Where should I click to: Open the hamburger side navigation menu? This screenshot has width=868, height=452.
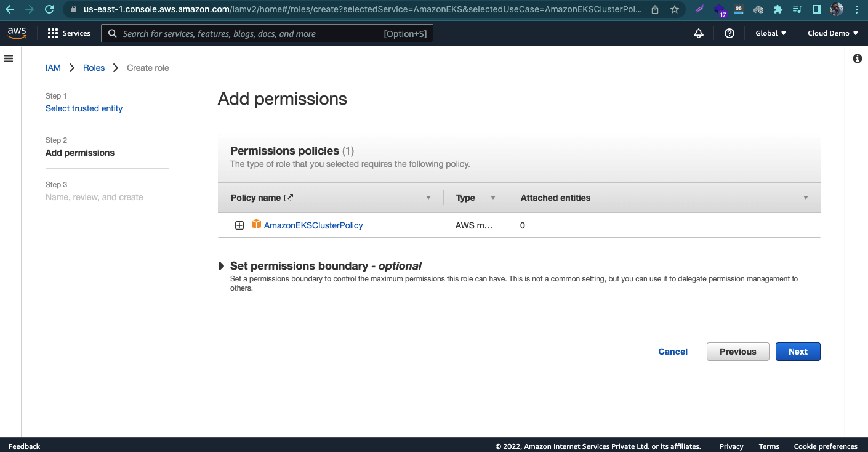tap(9, 59)
